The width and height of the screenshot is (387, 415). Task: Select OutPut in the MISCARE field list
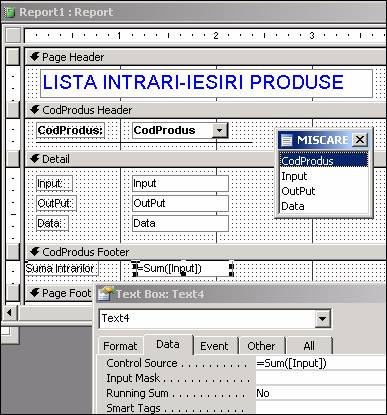[x=298, y=191]
